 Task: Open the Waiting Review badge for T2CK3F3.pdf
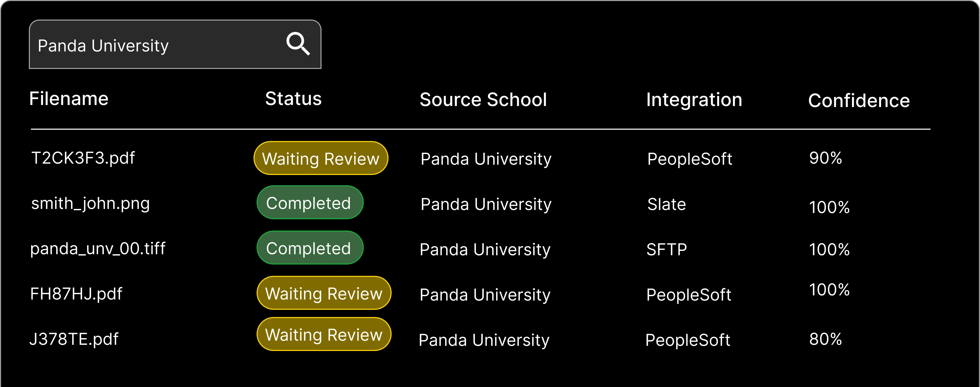tap(321, 158)
